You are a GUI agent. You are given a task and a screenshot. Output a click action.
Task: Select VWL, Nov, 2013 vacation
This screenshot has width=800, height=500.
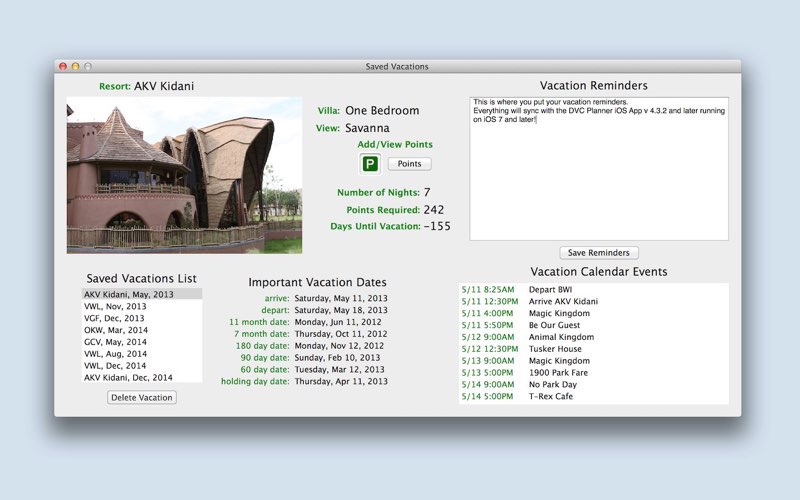(x=142, y=306)
